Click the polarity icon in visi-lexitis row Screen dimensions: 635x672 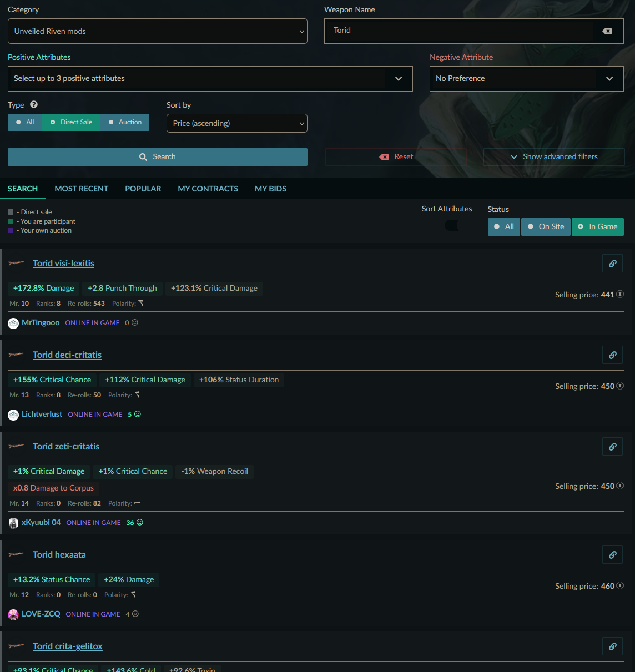141,303
